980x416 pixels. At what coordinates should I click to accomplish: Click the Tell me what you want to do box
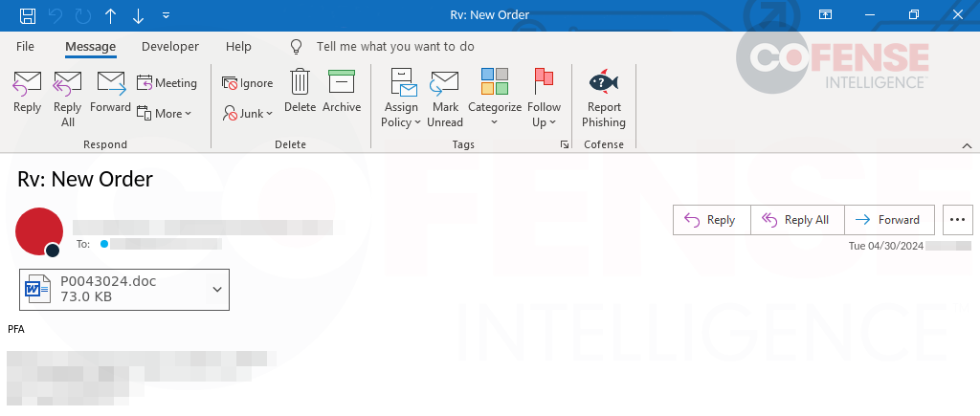click(x=394, y=46)
